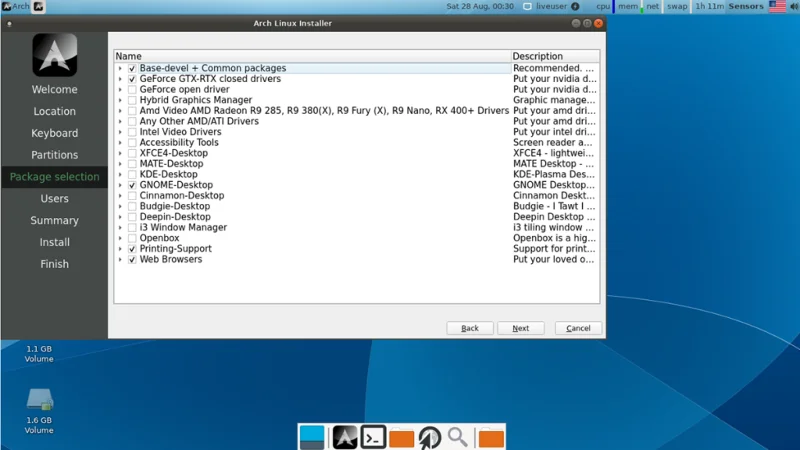Uncheck Printing-Support checkbox
The image size is (800, 450).
coord(132,249)
